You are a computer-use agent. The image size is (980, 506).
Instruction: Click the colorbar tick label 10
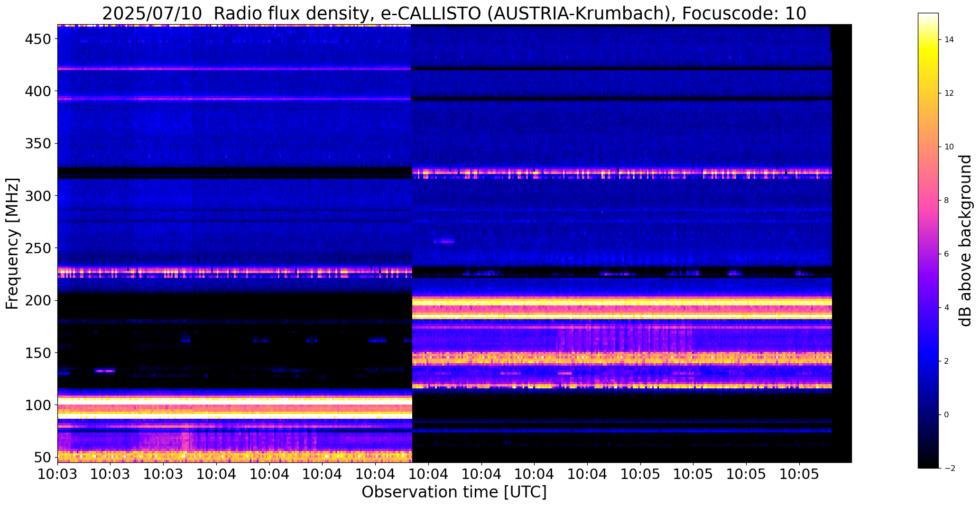point(949,147)
